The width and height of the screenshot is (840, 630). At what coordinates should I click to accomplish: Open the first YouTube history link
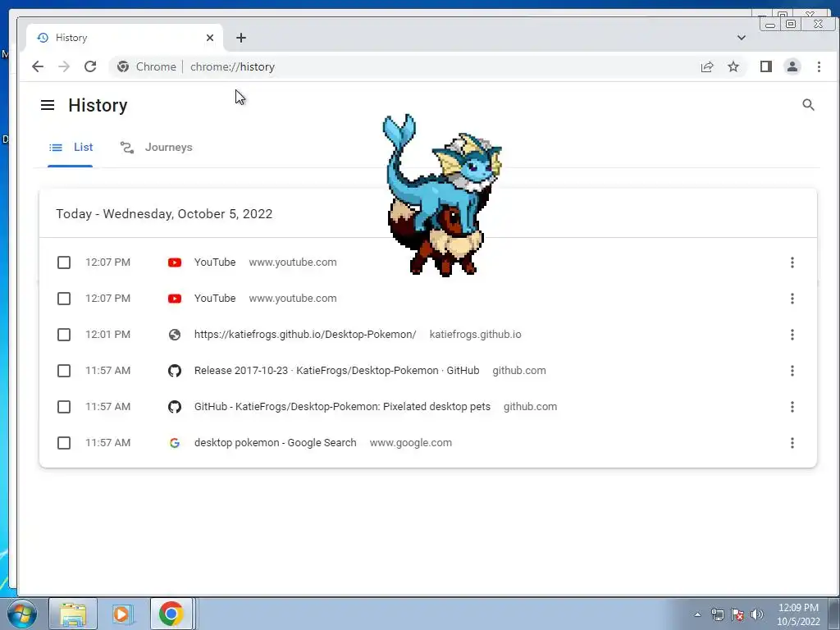(x=215, y=262)
